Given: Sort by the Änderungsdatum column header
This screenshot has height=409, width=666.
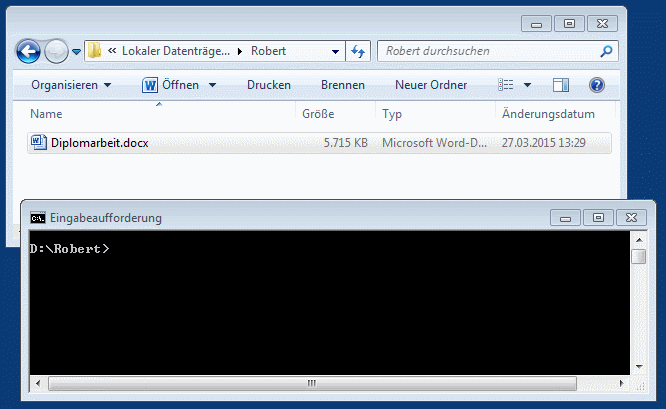Looking at the screenshot, I should click(x=548, y=114).
